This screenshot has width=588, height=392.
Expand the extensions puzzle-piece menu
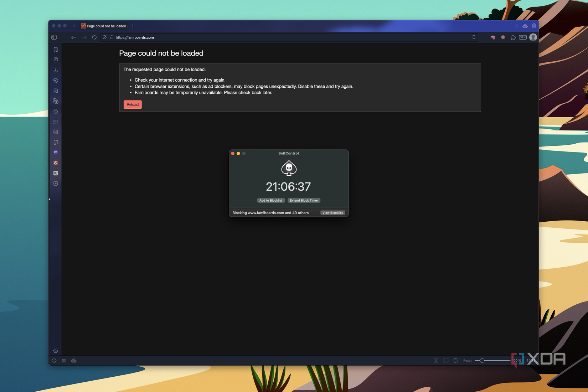tap(513, 37)
